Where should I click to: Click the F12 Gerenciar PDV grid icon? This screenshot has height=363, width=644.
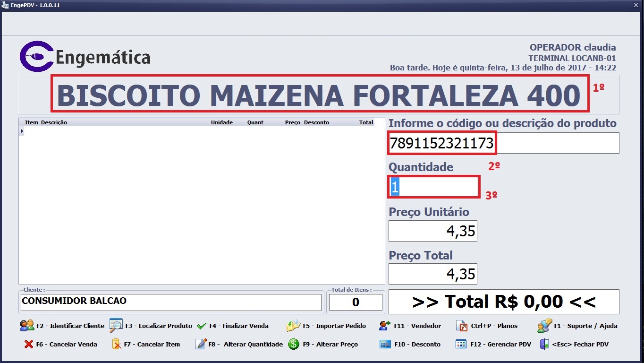pos(461,344)
